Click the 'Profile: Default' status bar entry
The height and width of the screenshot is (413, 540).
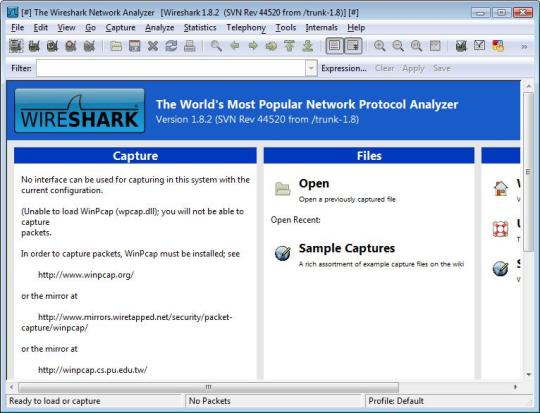pos(396,401)
